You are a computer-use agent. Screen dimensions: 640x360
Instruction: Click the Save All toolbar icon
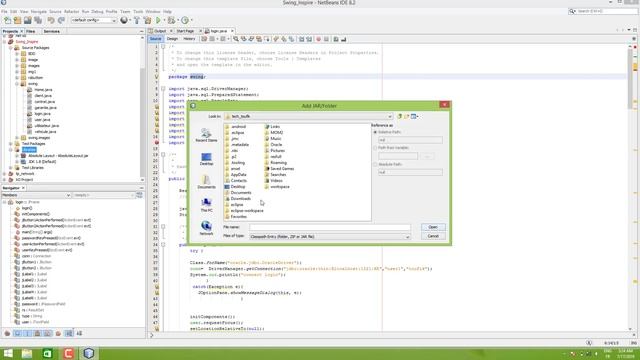[38, 20]
